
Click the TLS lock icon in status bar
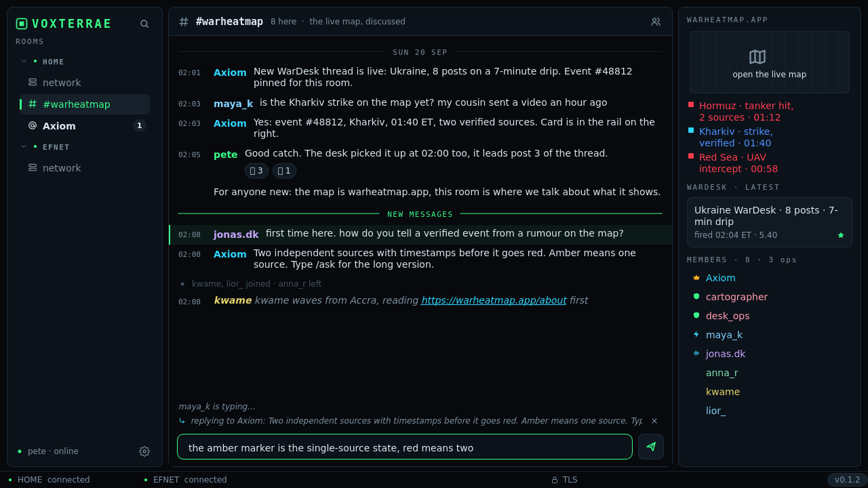[555, 480]
